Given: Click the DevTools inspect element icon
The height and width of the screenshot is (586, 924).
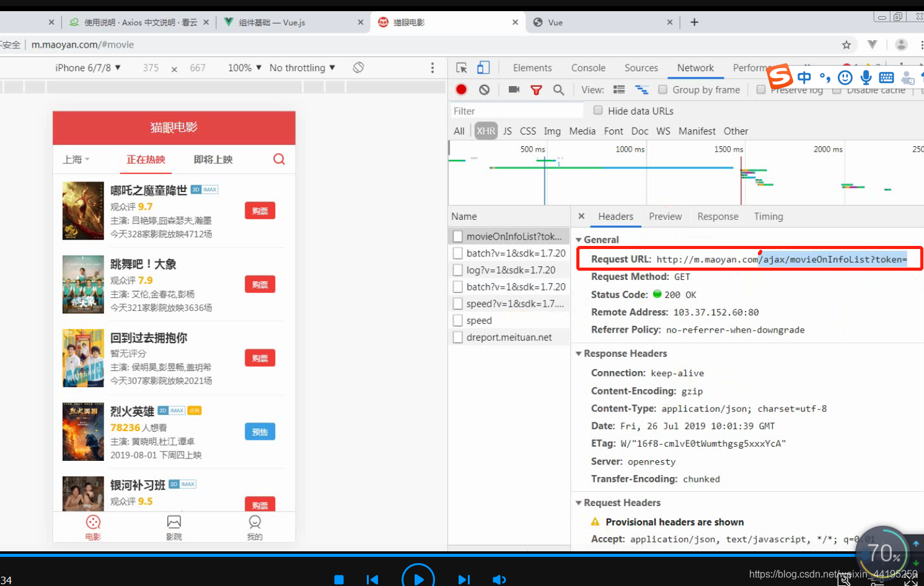Looking at the screenshot, I should coord(462,68).
